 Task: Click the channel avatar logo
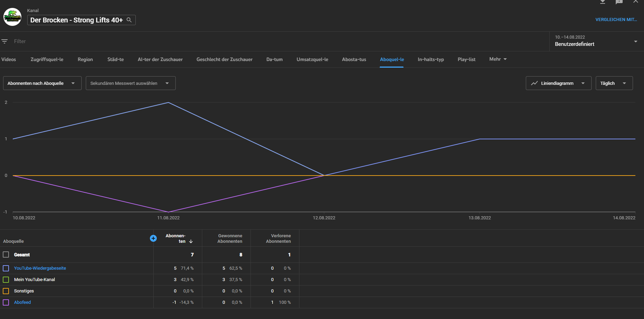tap(12, 17)
